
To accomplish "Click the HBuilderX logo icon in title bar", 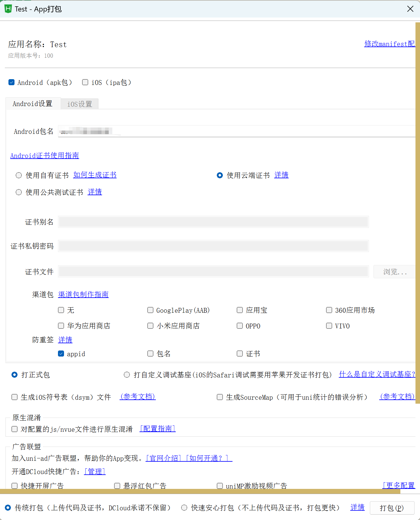I will 8,9.
